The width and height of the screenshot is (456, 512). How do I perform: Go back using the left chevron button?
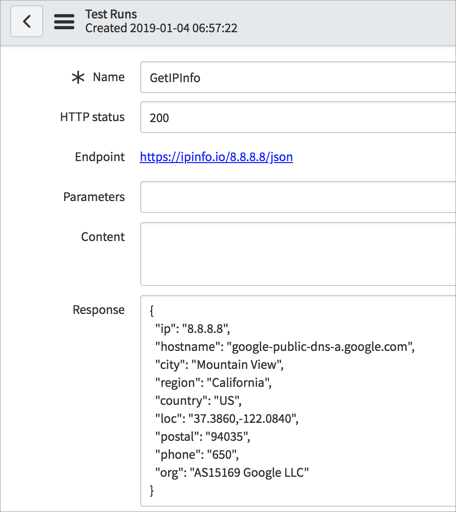[27, 21]
